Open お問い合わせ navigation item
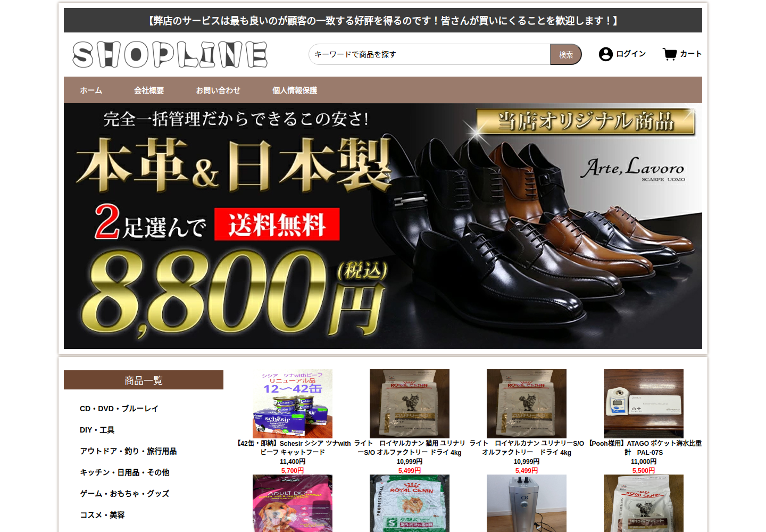The image size is (766, 532). point(218,90)
